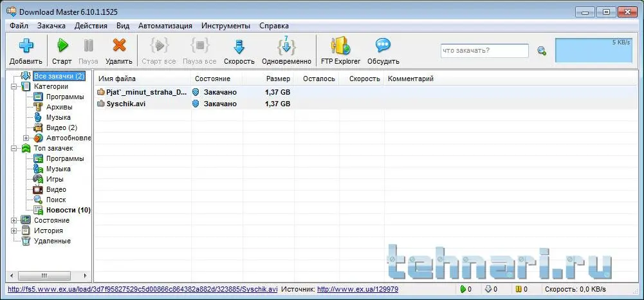Open Поиск in Топ закачек

[56, 200]
